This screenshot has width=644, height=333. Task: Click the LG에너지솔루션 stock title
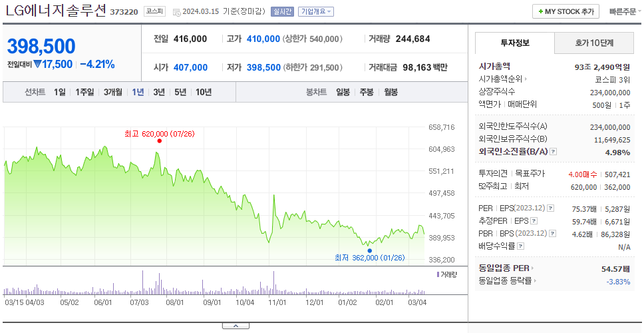(x=56, y=10)
